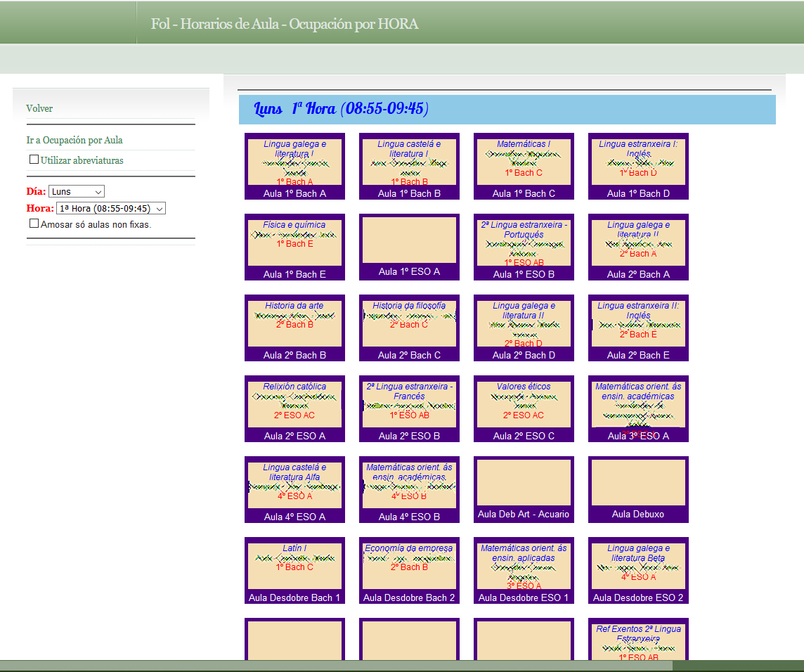Expand the Hora dropdown selector
The height and width of the screenshot is (672, 804).
coord(110,209)
